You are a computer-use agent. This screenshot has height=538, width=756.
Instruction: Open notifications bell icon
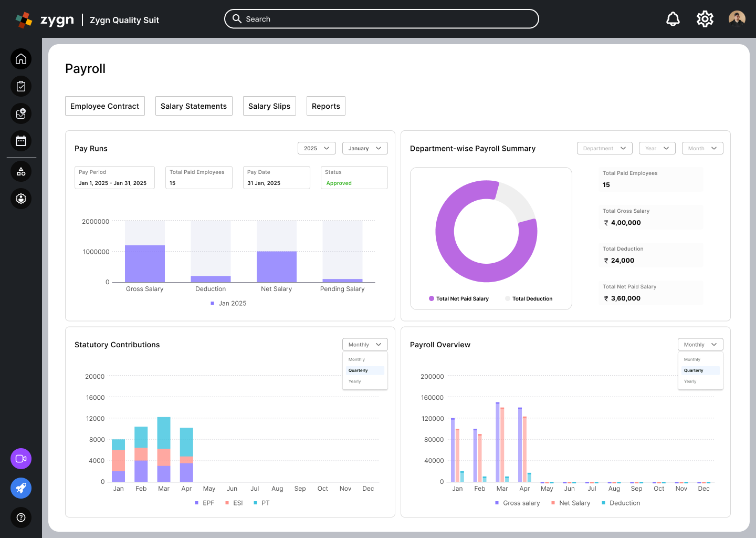click(x=673, y=19)
